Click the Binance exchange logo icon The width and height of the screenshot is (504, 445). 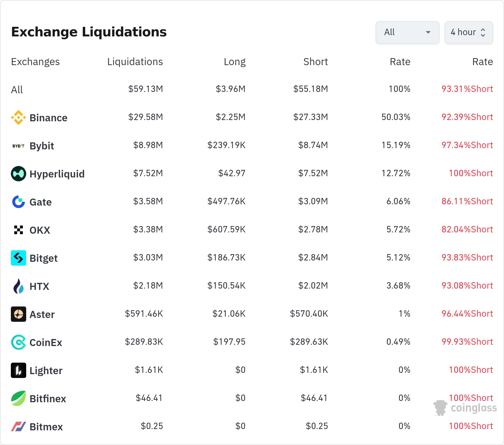(x=19, y=117)
